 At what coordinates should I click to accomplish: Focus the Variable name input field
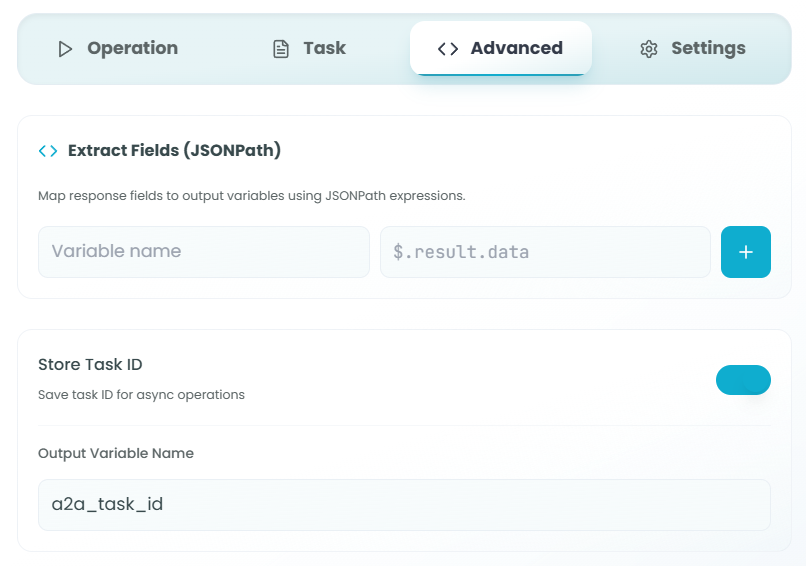coord(203,252)
